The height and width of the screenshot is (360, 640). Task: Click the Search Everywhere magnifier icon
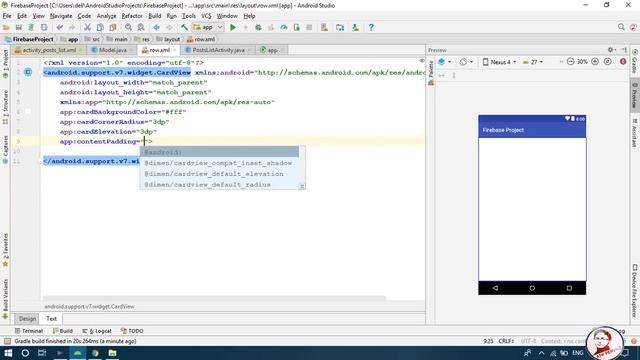click(x=621, y=27)
